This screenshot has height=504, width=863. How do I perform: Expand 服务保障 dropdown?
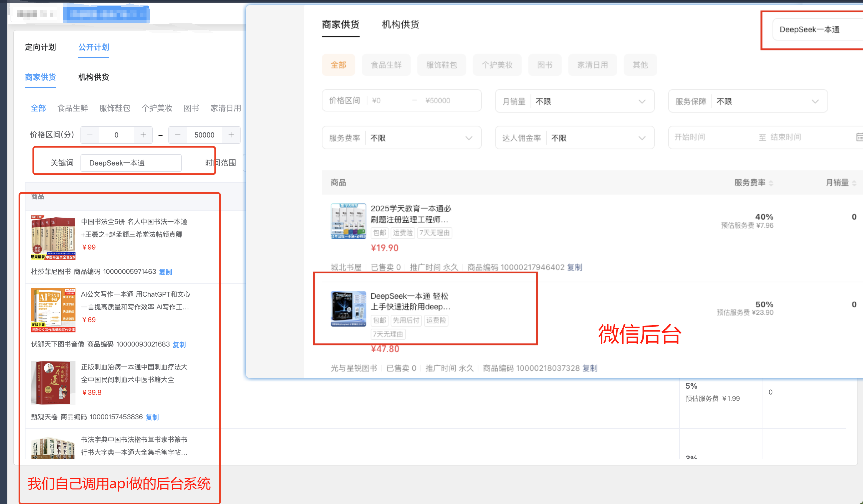point(748,101)
